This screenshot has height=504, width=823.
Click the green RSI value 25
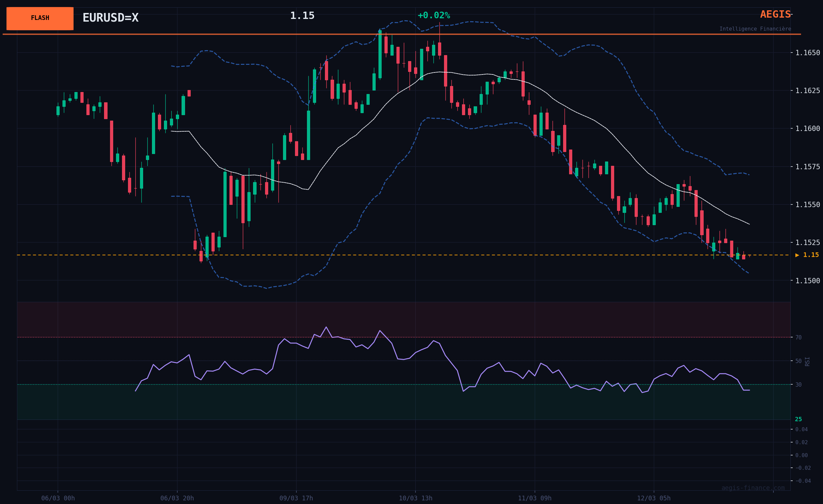click(798, 419)
